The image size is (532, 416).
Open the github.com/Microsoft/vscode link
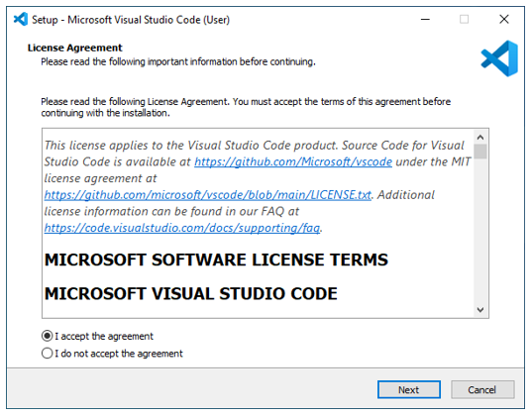[x=293, y=161]
